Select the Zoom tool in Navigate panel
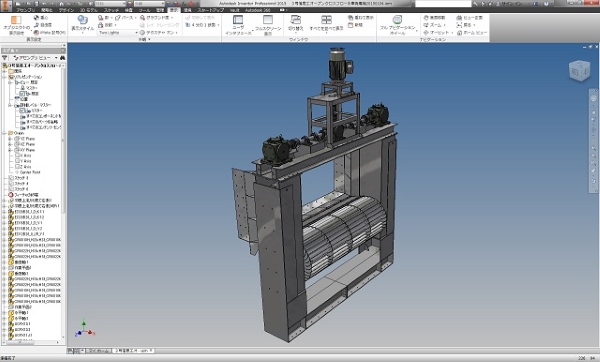Screen dimensions: 600x362 point(432,25)
